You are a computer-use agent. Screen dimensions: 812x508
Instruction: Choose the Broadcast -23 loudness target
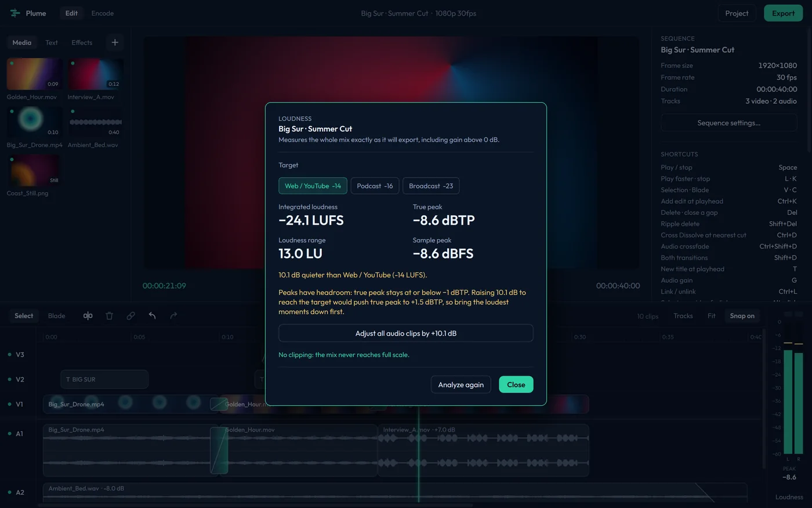431,186
